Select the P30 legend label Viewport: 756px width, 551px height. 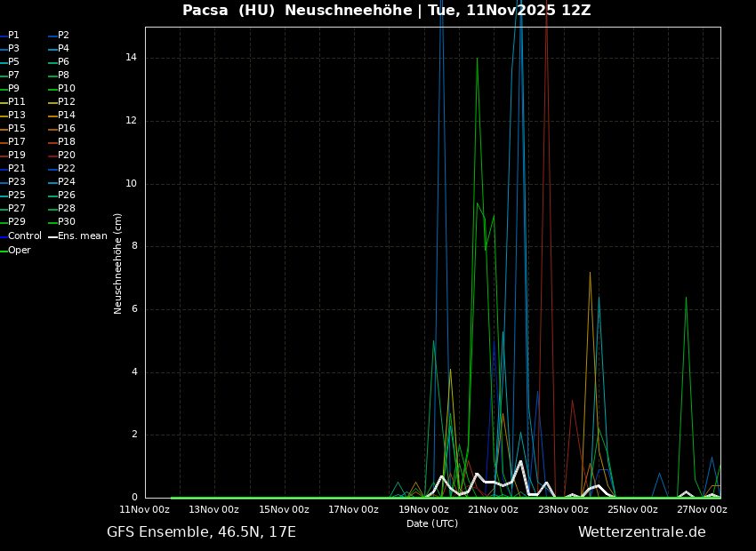pyautogui.click(x=66, y=222)
